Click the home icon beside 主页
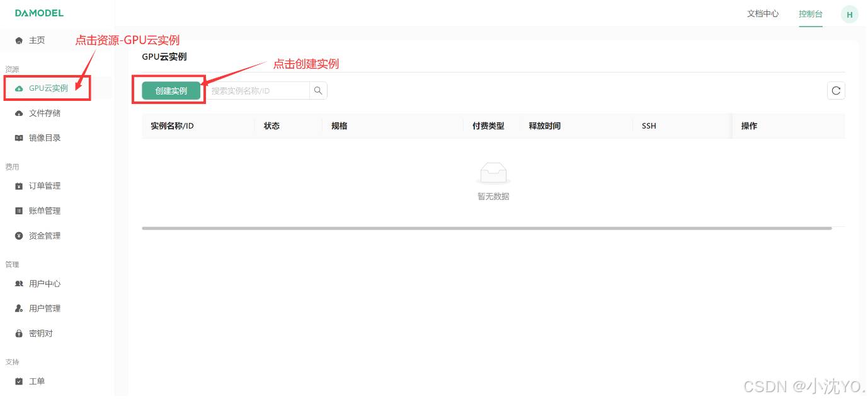 [19, 40]
